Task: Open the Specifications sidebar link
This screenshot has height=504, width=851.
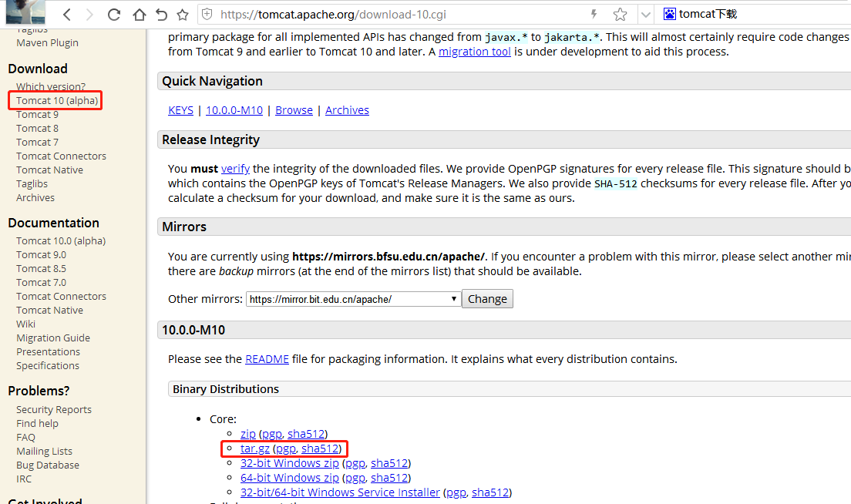Action: click(48, 365)
